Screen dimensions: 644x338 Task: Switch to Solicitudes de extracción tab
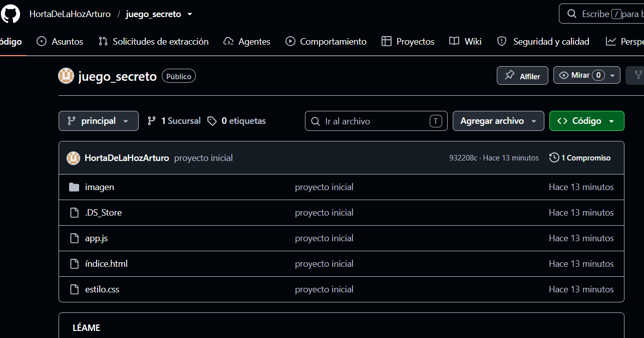pyautogui.click(x=154, y=42)
